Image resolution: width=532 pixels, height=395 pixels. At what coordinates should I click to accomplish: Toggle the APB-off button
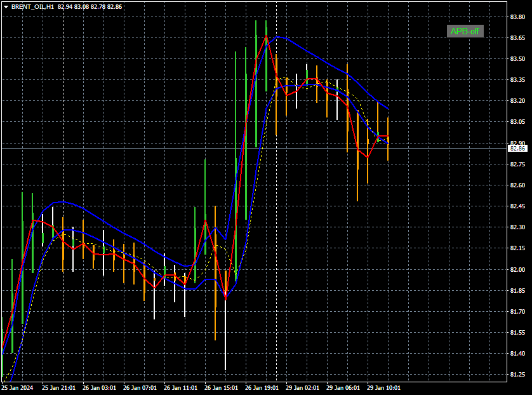tap(465, 31)
